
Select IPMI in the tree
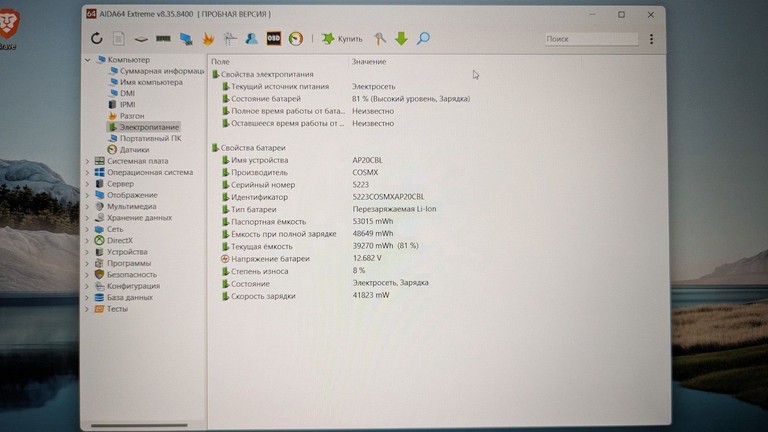click(x=121, y=104)
